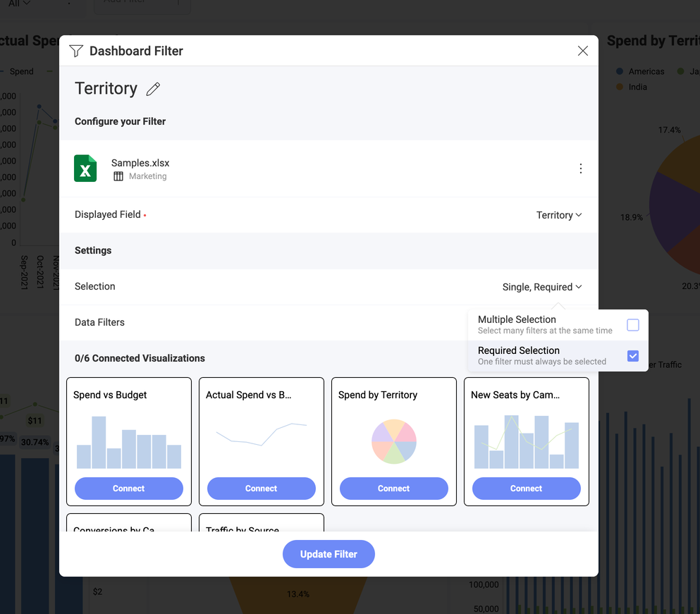This screenshot has width=700, height=614.
Task: Connect the Spend vs Budget visualization
Action: pos(128,489)
